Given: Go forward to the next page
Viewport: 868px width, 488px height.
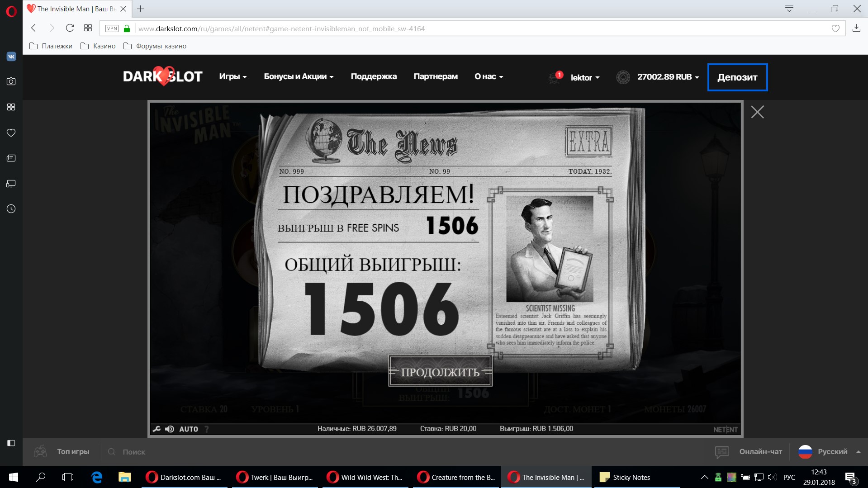Looking at the screenshot, I should [52, 28].
